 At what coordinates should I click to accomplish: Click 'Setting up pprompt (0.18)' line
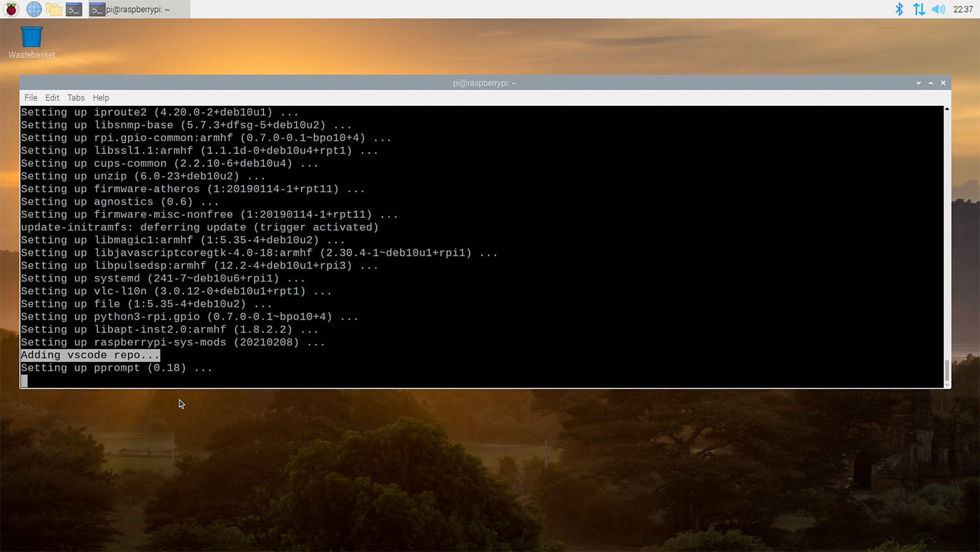pyautogui.click(x=116, y=368)
